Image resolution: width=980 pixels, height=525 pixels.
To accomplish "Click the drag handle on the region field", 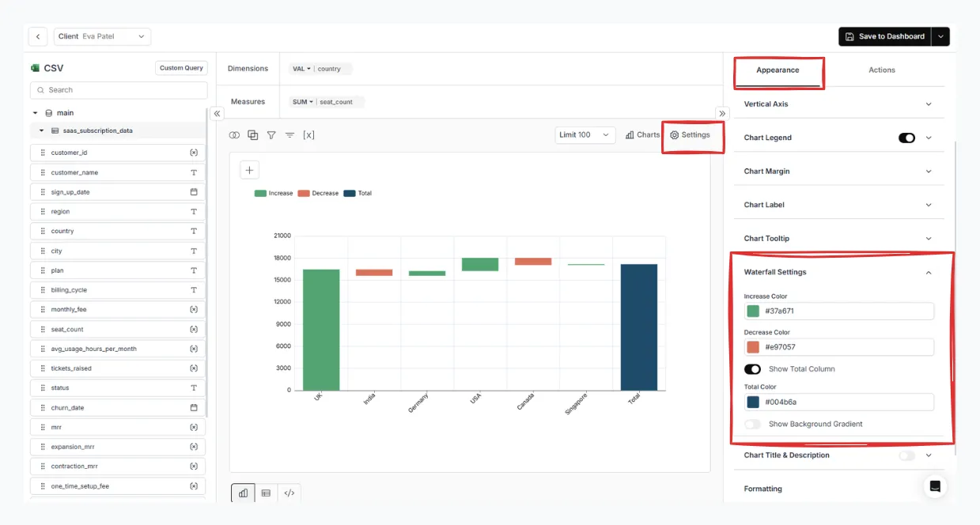I will [x=43, y=212].
